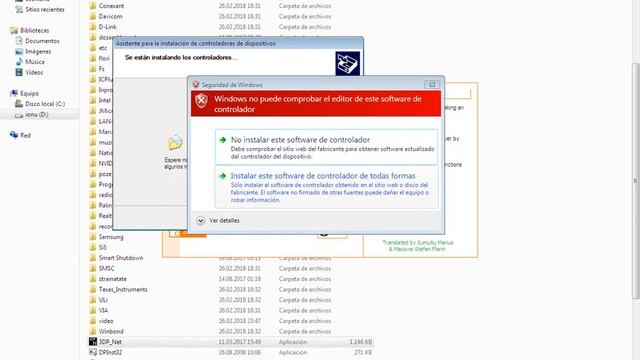
Task: Choose not to install this driver software
Action: coord(326,147)
